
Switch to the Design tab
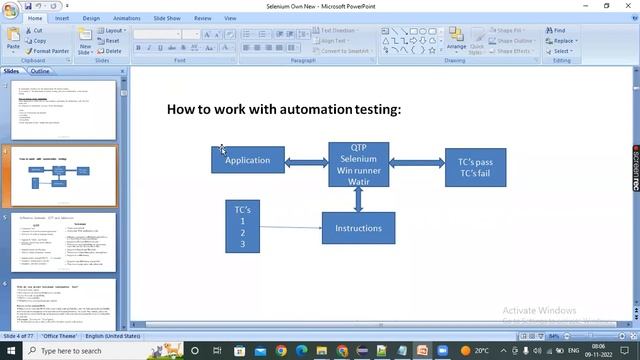coord(91,18)
